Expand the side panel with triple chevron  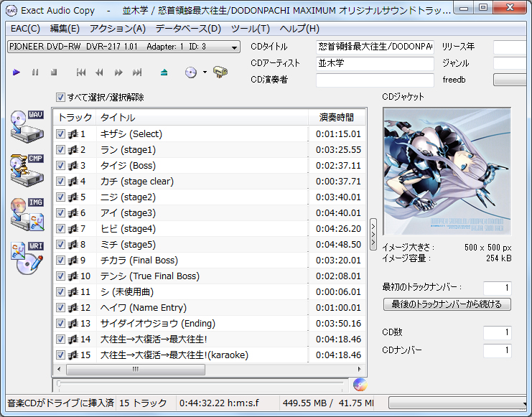click(x=373, y=234)
